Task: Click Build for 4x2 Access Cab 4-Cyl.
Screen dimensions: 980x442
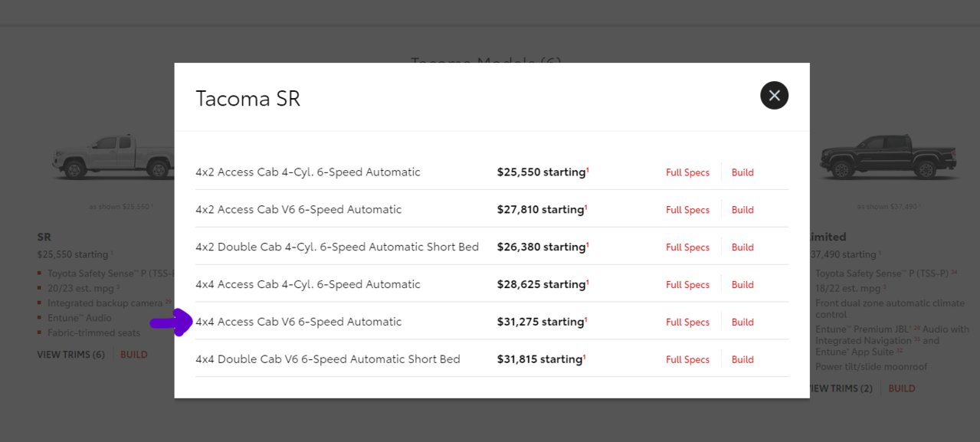Action: click(x=742, y=172)
